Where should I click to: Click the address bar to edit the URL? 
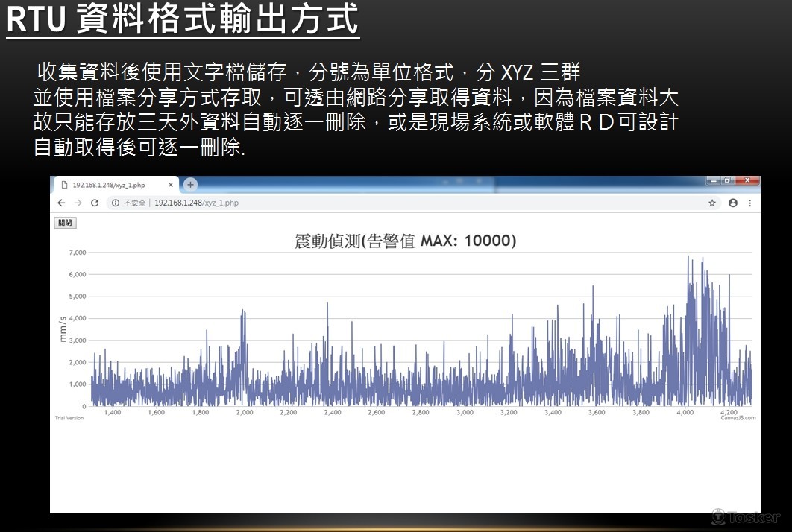click(x=298, y=202)
